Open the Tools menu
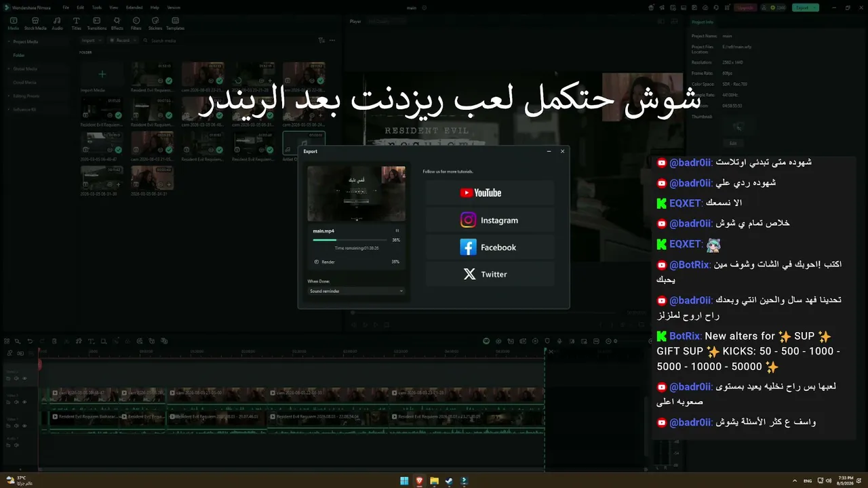This screenshot has width=868, height=488. (x=96, y=7)
